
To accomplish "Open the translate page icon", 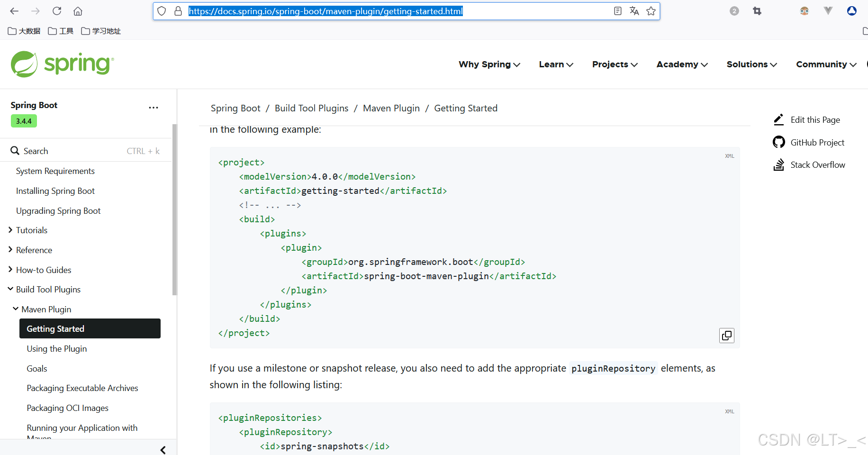I will tap(634, 10).
